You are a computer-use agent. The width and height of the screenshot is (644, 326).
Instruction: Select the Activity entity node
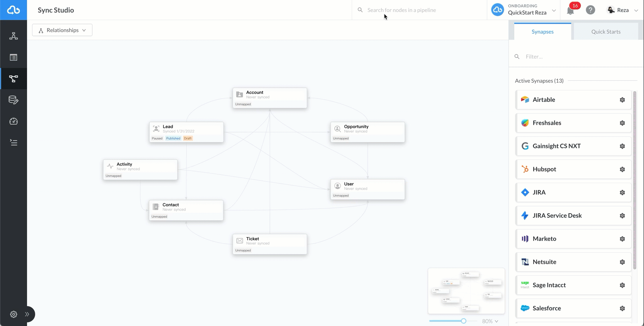140,170
